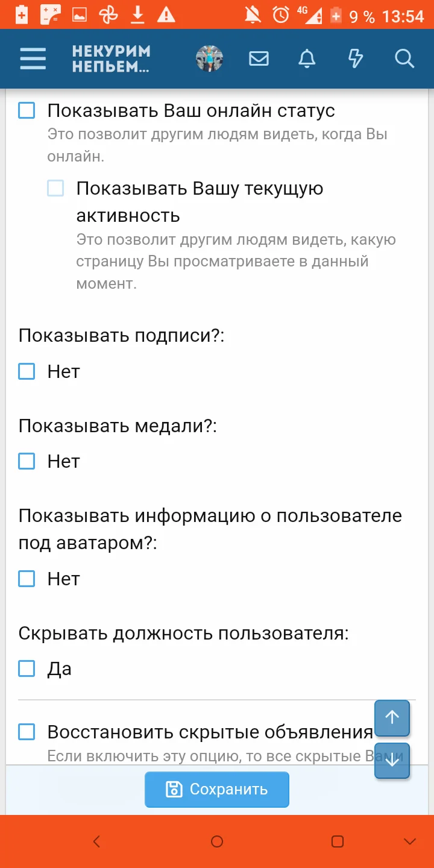Tap the scroll-to-top arrow button
The width and height of the screenshot is (434, 868).
coord(392,718)
